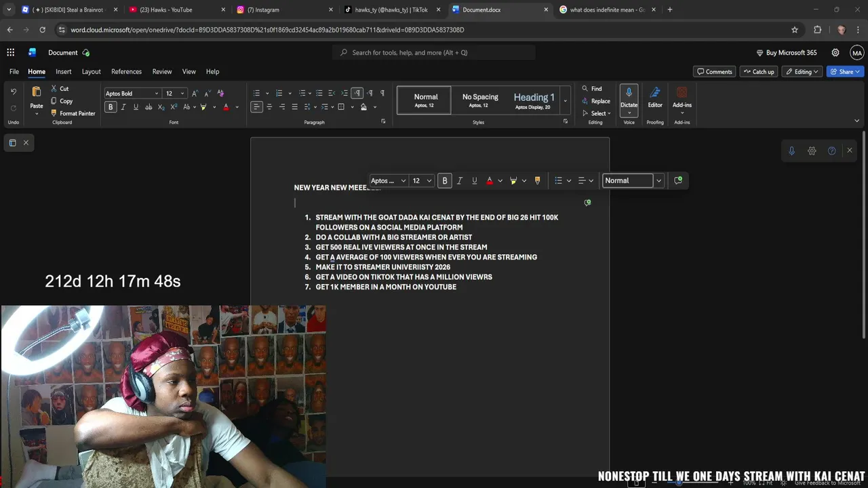The height and width of the screenshot is (488, 868).
Task: Click the Find magnifier in the Editing group
Action: click(592, 89)
